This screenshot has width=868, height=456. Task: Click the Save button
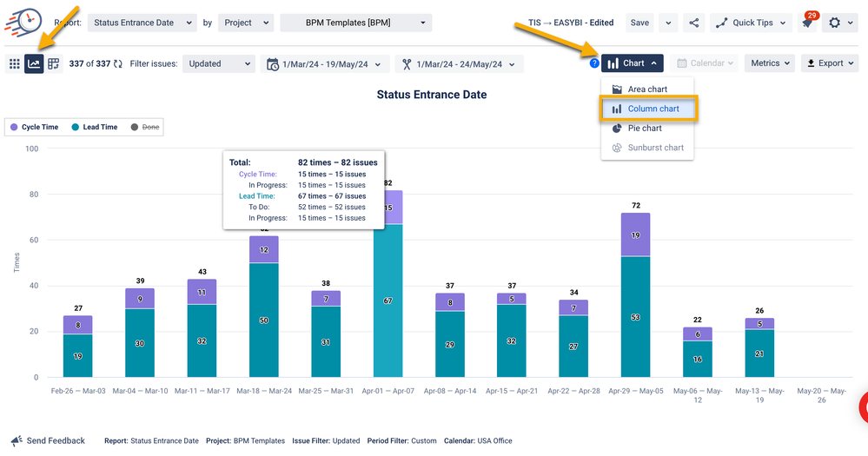point(639,23)
